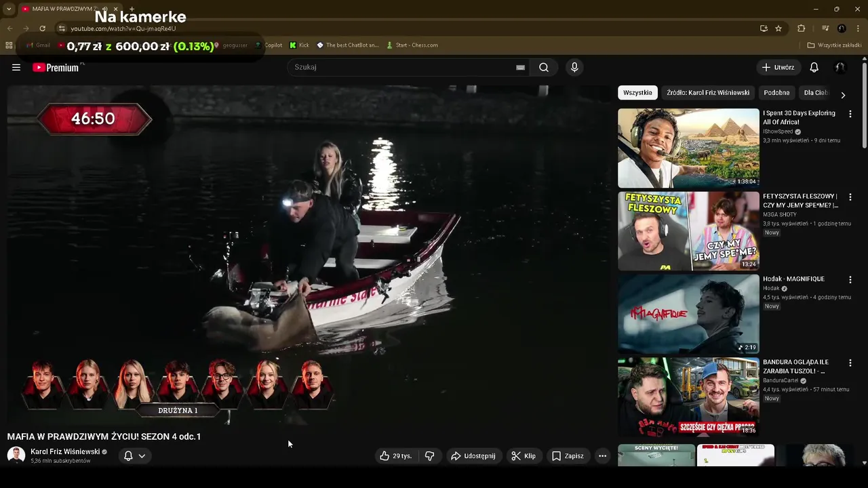Open options menu for Africa video
The image size is (868, 488).
(x=850, y=114)
